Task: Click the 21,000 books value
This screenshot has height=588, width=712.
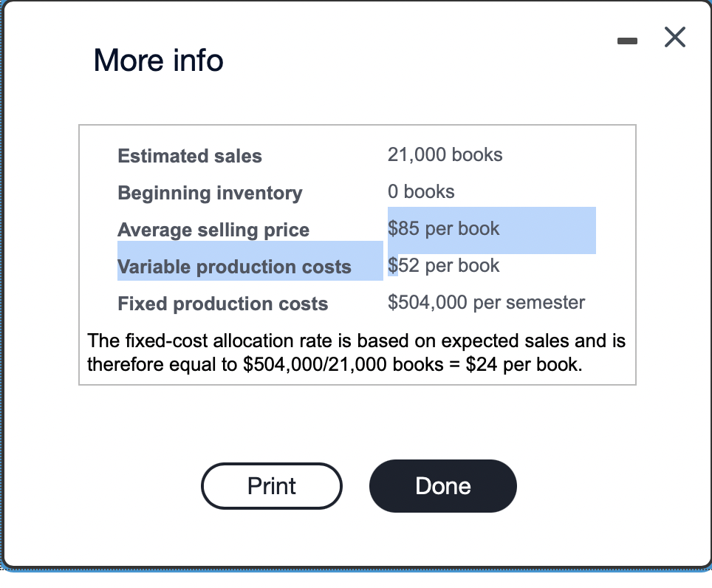Action: 445,154
